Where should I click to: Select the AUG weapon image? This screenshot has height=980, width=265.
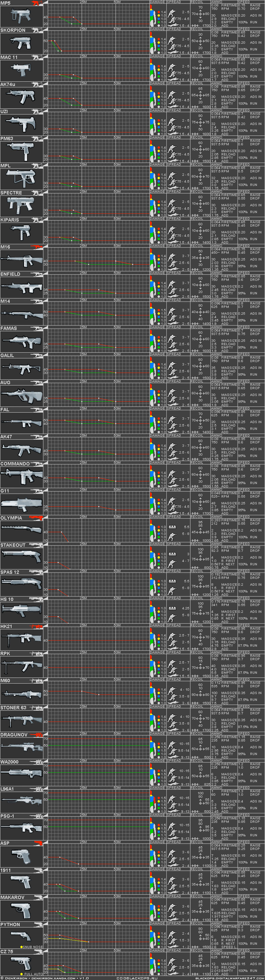(21, 396)
